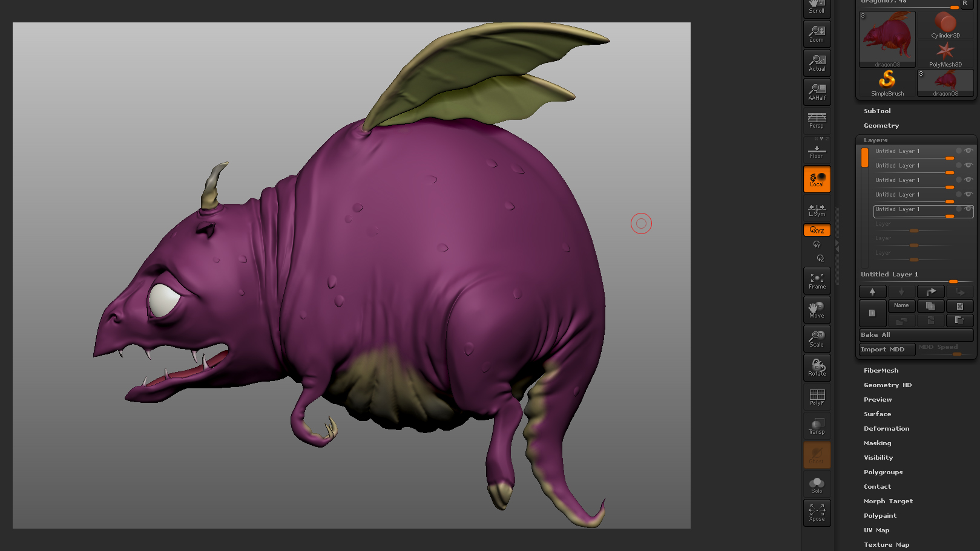
Task: Select the topmost Untitled Layer 1 row
Action: (923, 152)
